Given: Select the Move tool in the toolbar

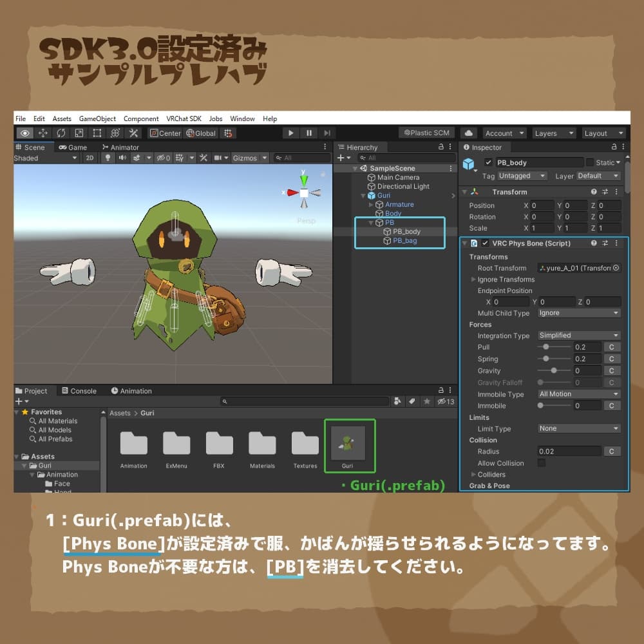Looking at the screenshot, I should point(43,133).
